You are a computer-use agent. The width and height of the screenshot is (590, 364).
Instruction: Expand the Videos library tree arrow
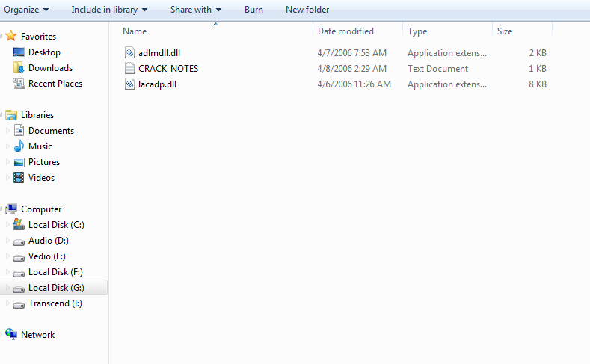click(x=7, y=177)
